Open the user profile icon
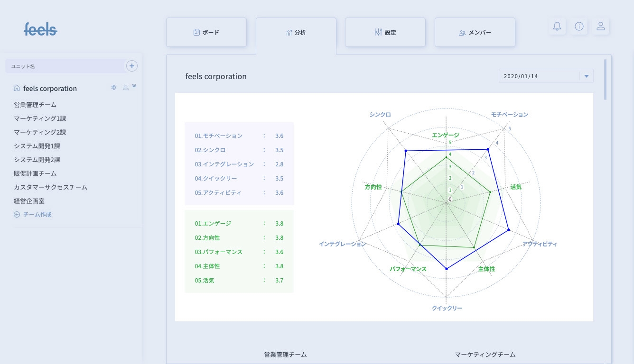 pos(601,27)
